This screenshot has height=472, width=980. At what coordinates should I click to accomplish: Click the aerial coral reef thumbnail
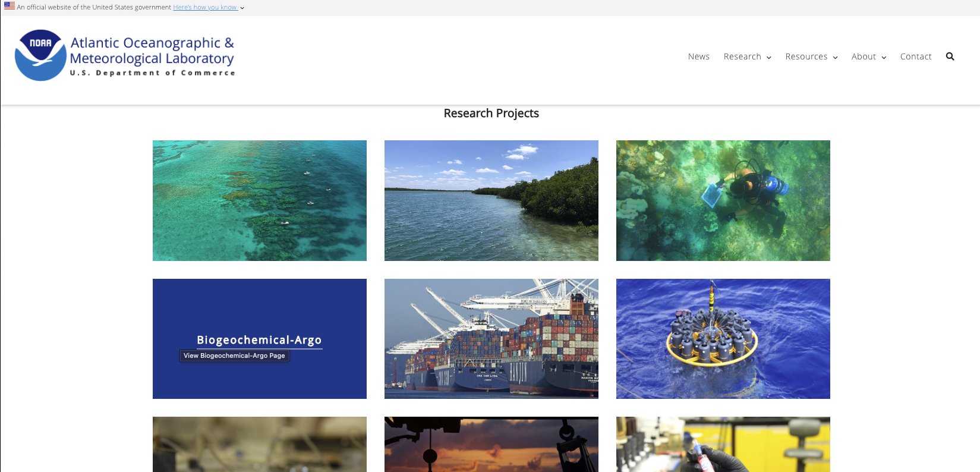[x=260, y=200]
